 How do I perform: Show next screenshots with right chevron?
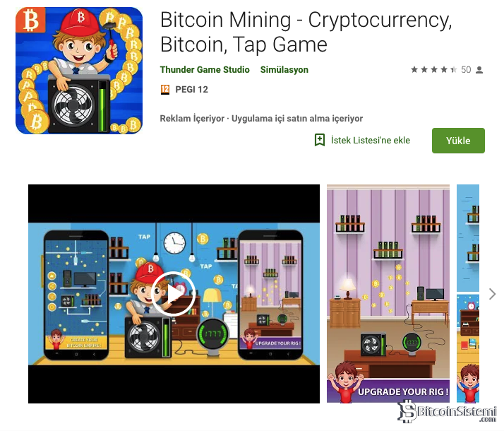click(x=492, y=294)
